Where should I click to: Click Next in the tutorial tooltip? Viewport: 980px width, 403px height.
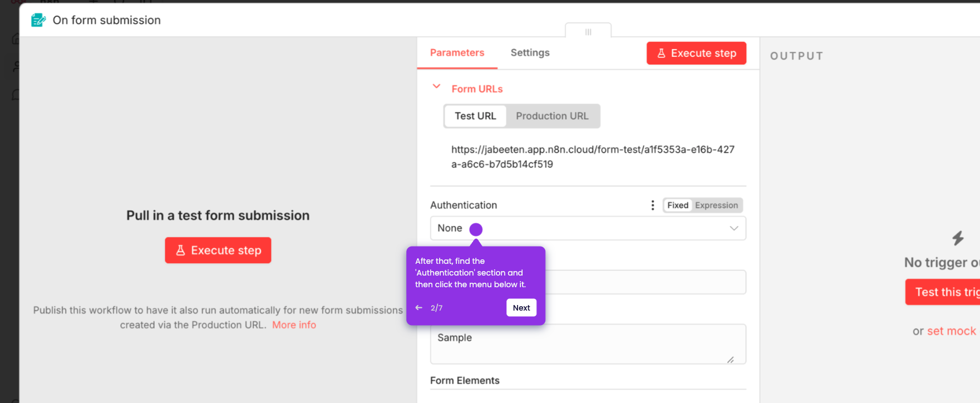(521, 308)
